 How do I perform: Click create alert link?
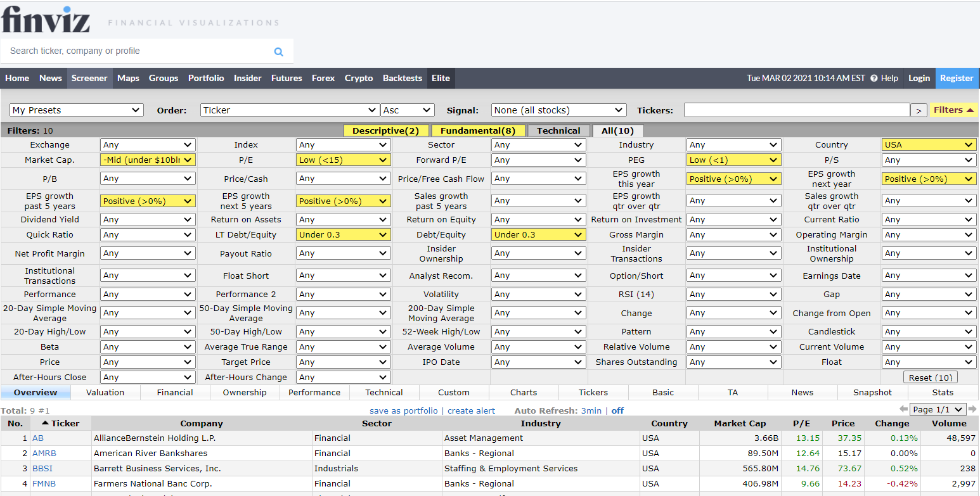pos(471,410)
